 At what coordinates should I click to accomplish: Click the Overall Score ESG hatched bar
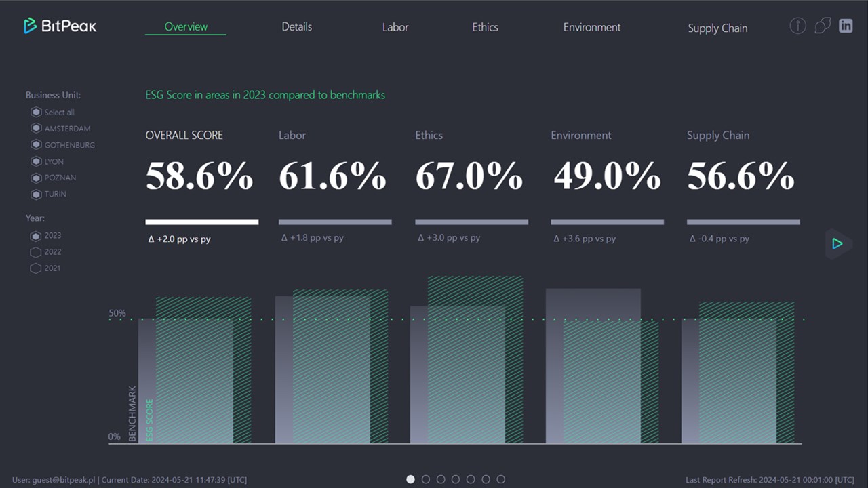[x=203, y=370]
